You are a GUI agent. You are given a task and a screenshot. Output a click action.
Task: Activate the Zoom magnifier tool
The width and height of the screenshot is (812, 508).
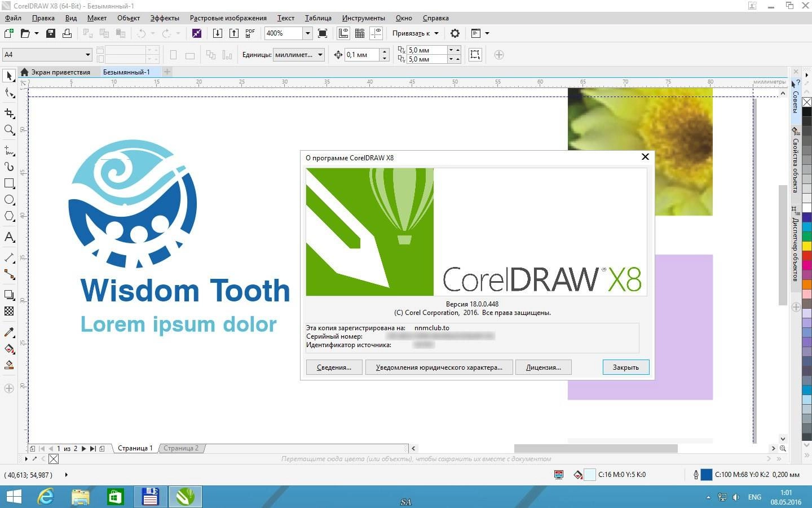(x=9, y=130)
